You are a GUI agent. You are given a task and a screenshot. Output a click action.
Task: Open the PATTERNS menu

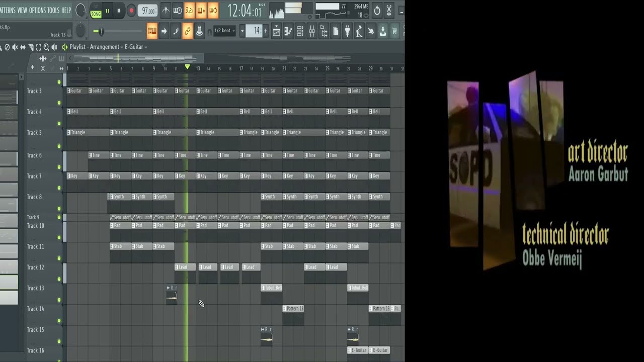[x=7, y=10]
